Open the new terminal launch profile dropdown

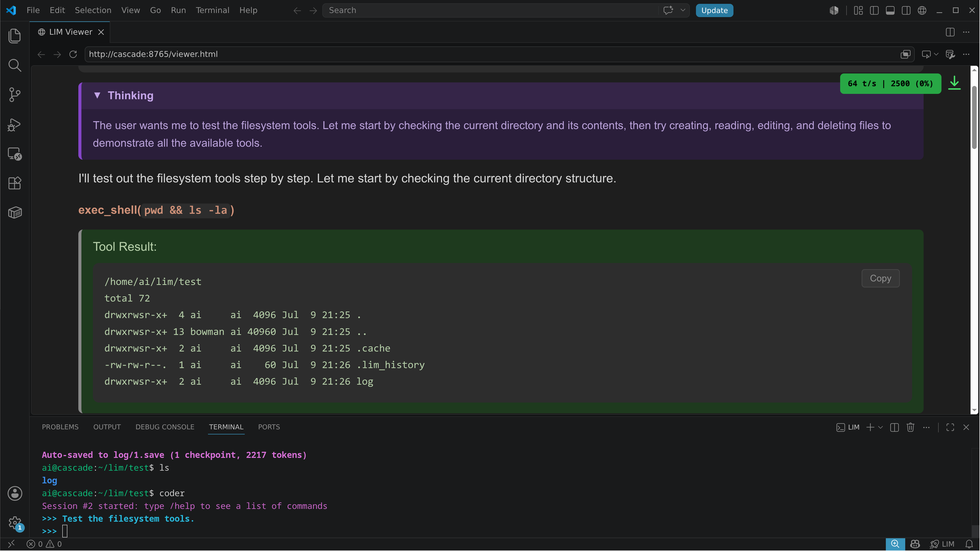880,427
